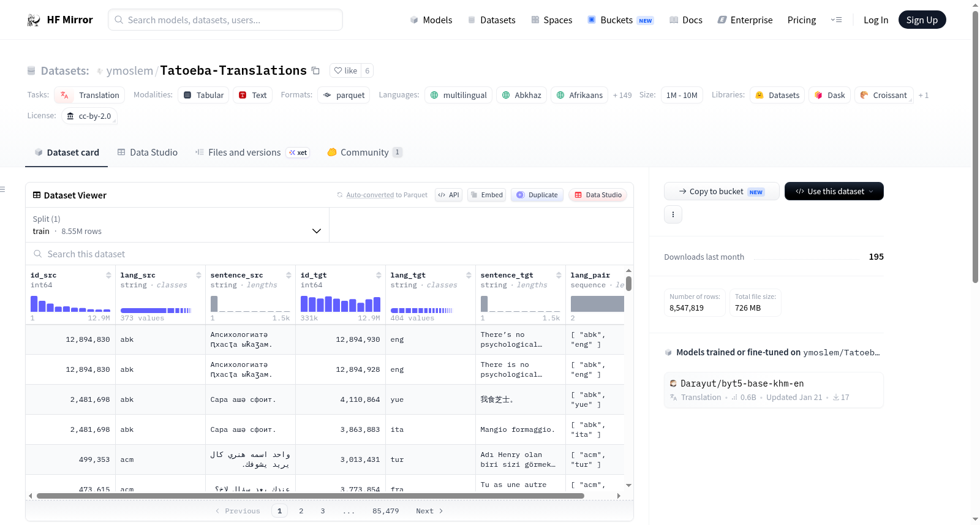Select the Dask library tag

click(x=829, y=95)
